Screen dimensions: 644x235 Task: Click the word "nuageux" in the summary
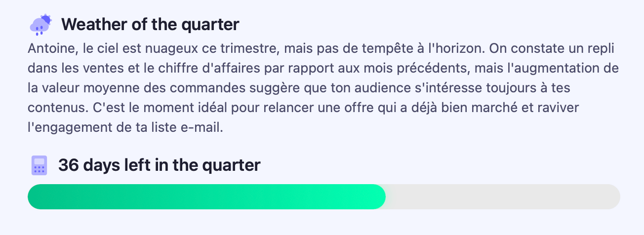coord(157,50)
